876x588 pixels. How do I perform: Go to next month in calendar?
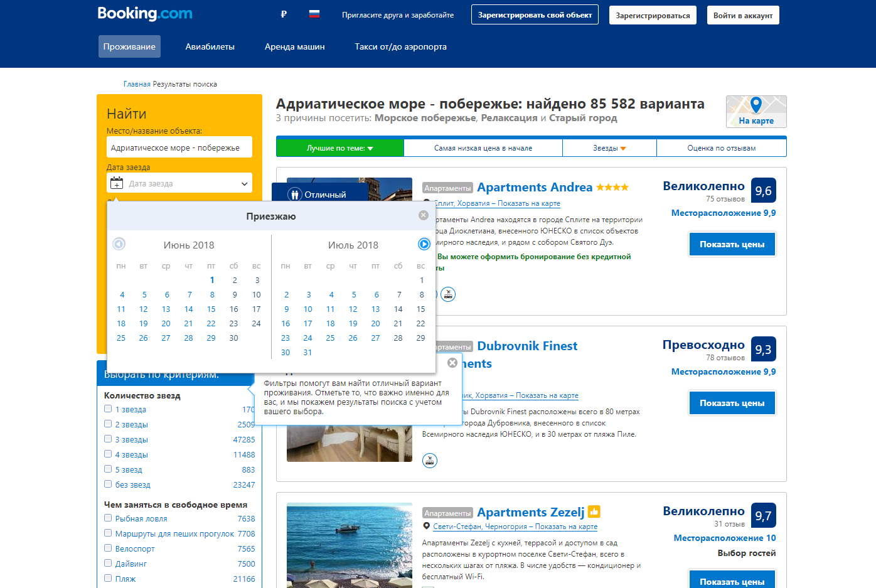click(x=424, y=244)
